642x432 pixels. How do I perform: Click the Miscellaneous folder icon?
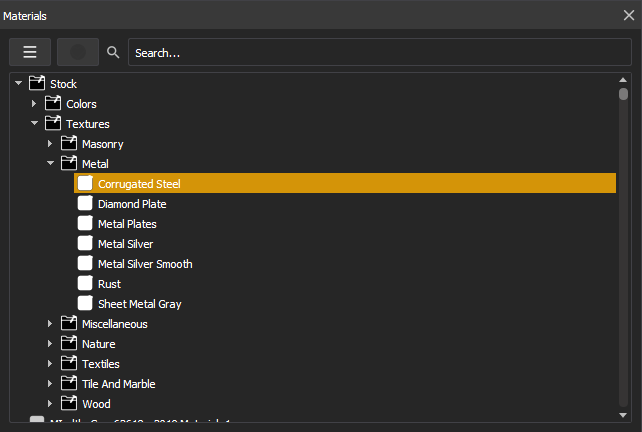click(x=69, y=324)
